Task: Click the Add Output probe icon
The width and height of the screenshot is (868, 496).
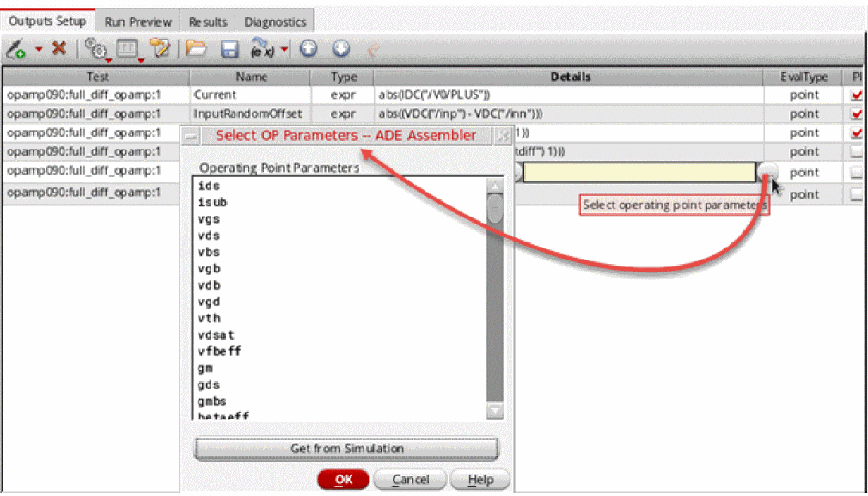Action: (x=15, y=49)
